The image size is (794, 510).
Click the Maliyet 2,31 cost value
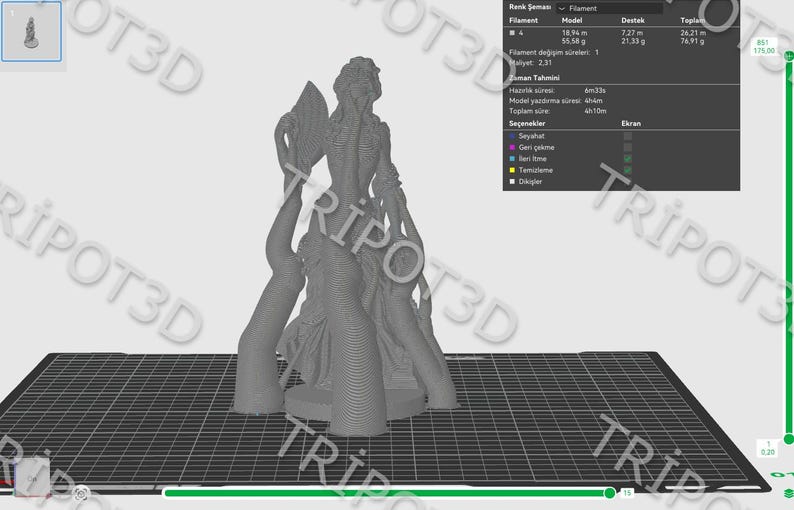click(x=545, y=63)
